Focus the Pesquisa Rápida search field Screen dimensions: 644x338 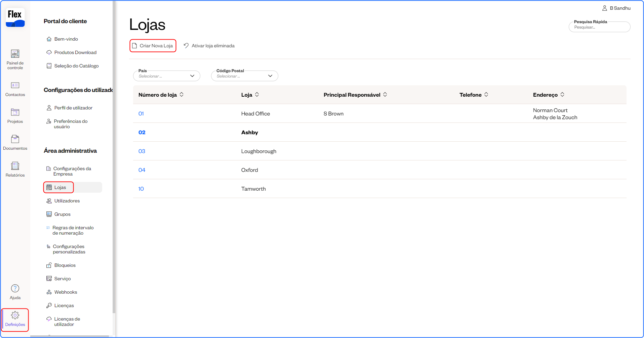click(x=599, y=27)
